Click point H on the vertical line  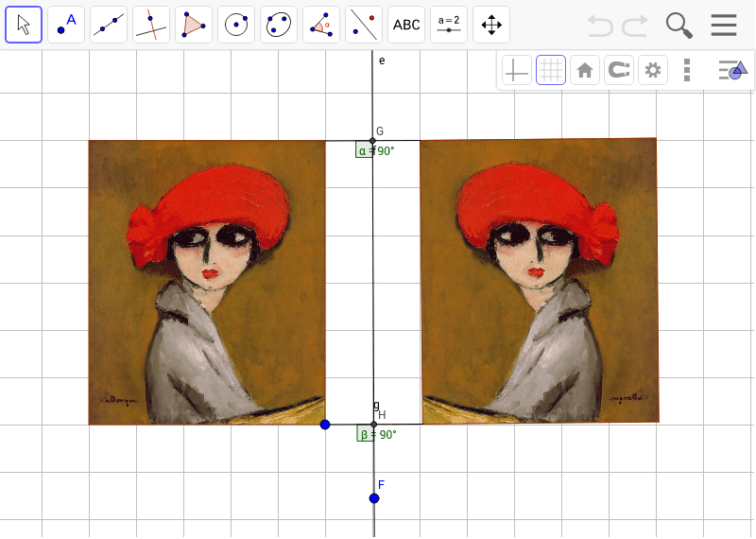coord(373,425)
